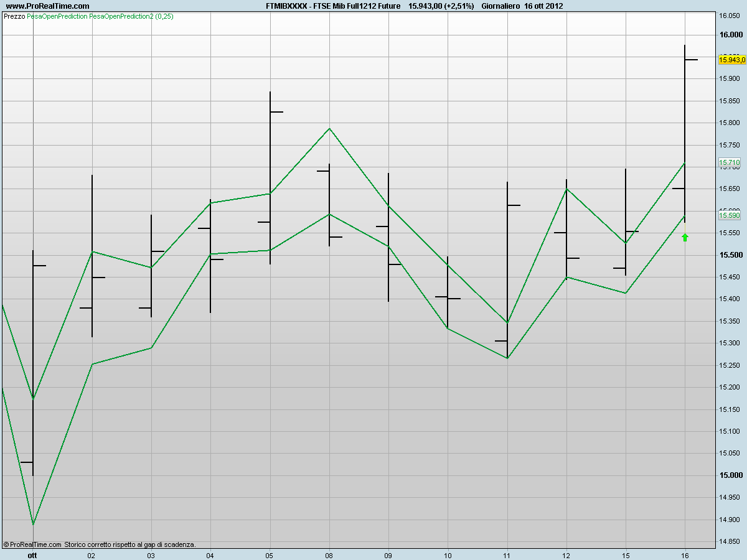Click the 15.150 price axis label
Image resolution: width=747 pixels, height=560 pixels.
(x=729, y=409)
